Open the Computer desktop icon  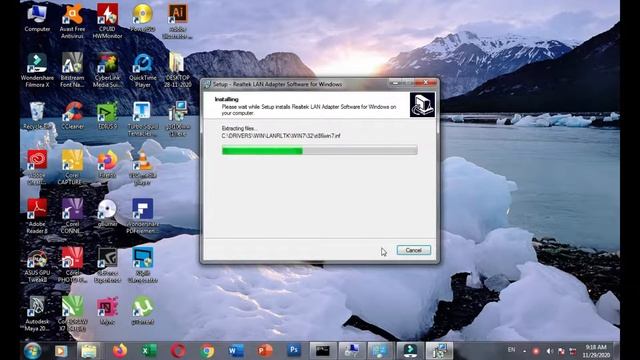click(37, 19)
